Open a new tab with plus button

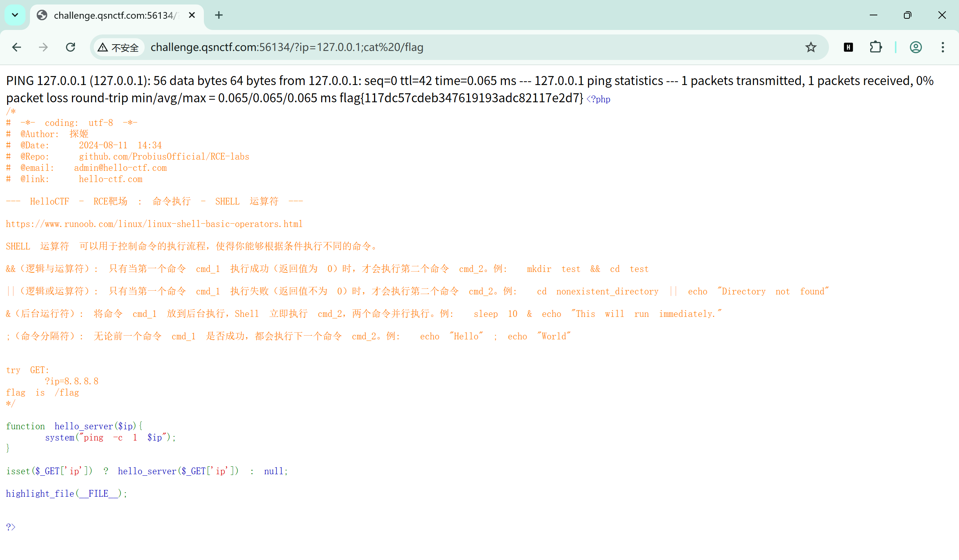(218, 15)
